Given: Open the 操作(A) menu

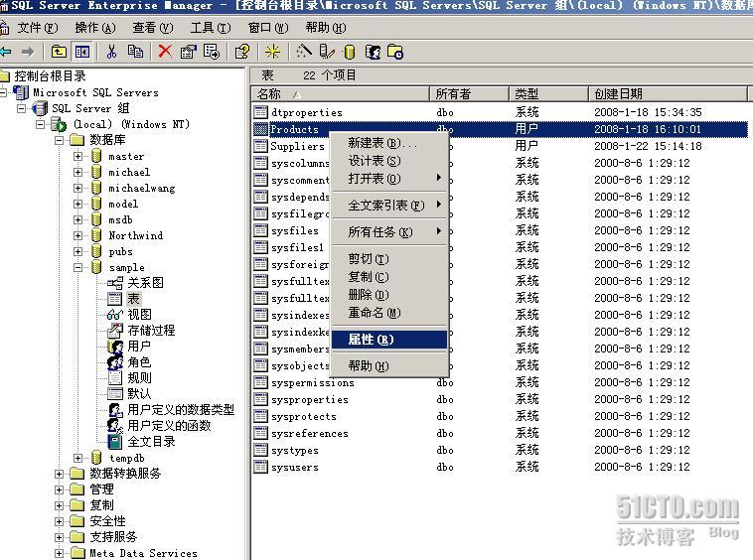Looking at the screenshot, I should click(x=95, y=28).
